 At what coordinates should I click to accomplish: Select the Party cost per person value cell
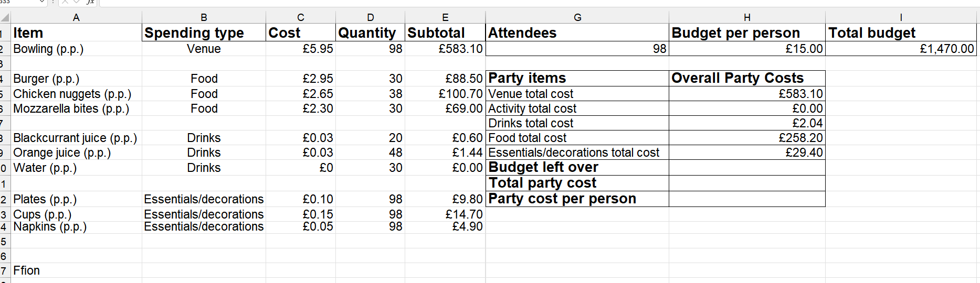click(747, 199)
